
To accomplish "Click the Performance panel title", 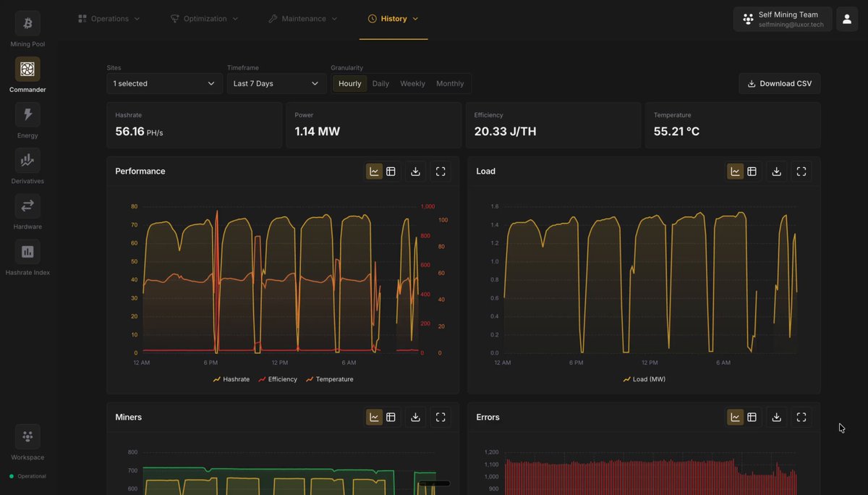I will 140,172.
